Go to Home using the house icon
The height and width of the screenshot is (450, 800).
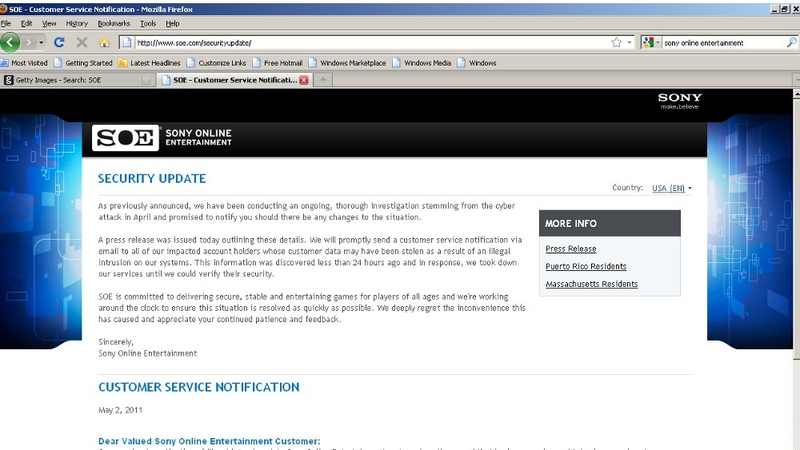(105, 43)
